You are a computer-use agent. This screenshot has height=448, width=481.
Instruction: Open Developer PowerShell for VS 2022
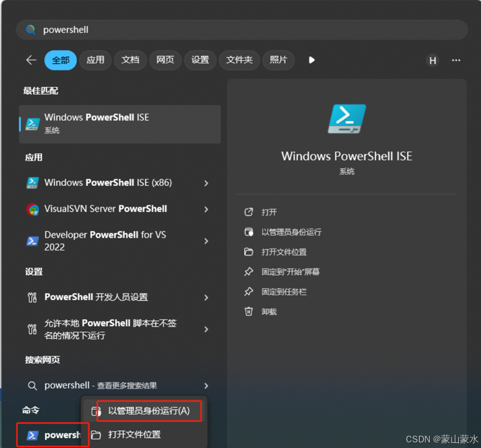point(120,241)
